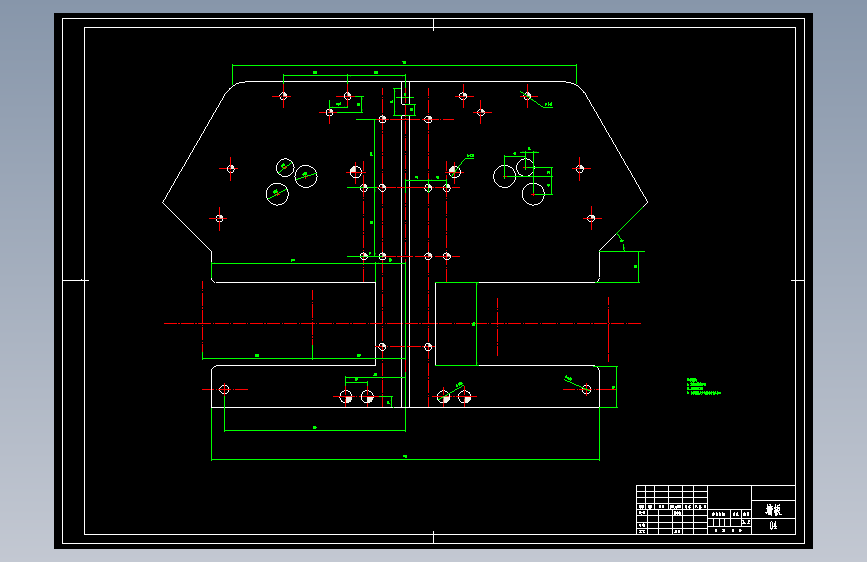Click the drawing number "04" in title block
The image size is (867, 562).
tap(773, 526)
